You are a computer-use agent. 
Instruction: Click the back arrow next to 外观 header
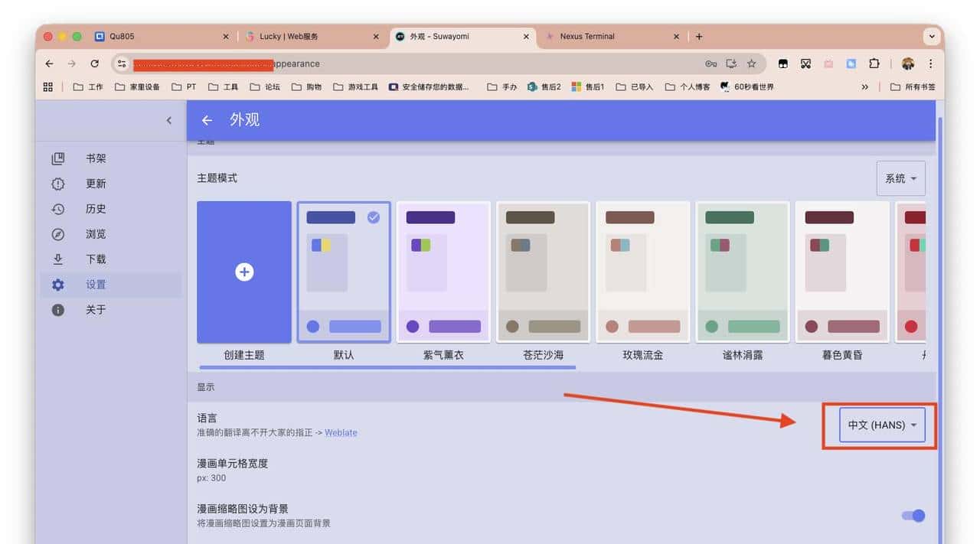[x=206, y=120]
